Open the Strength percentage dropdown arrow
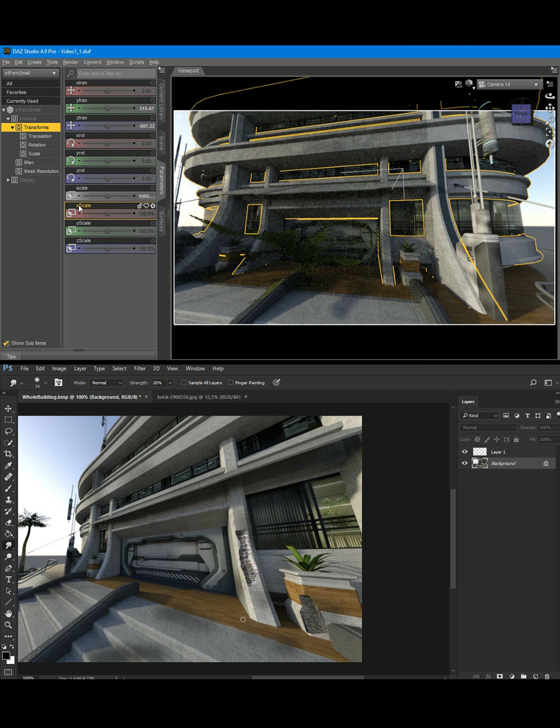 pyautogui.click(x=170, y=382)
